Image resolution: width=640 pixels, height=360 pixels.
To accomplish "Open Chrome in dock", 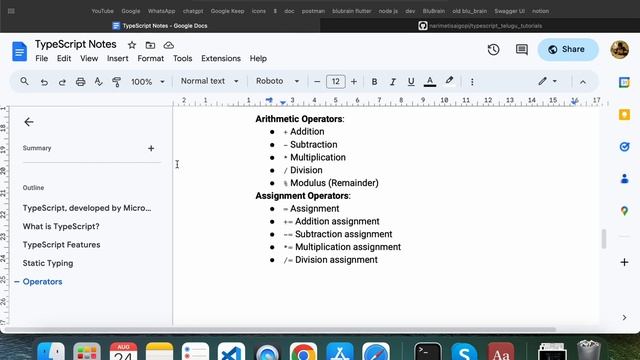I will [303, 352].
